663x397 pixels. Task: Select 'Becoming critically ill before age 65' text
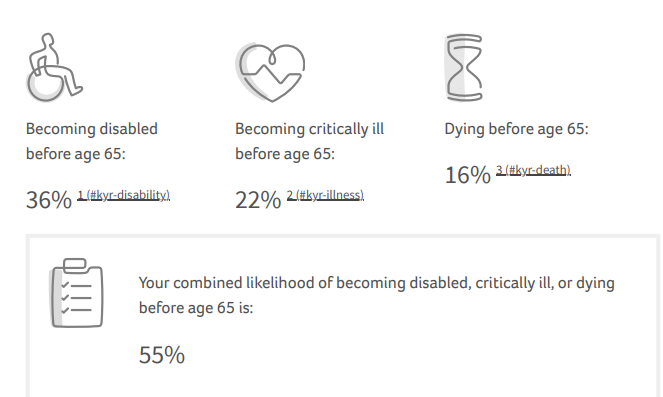(310, 141)
